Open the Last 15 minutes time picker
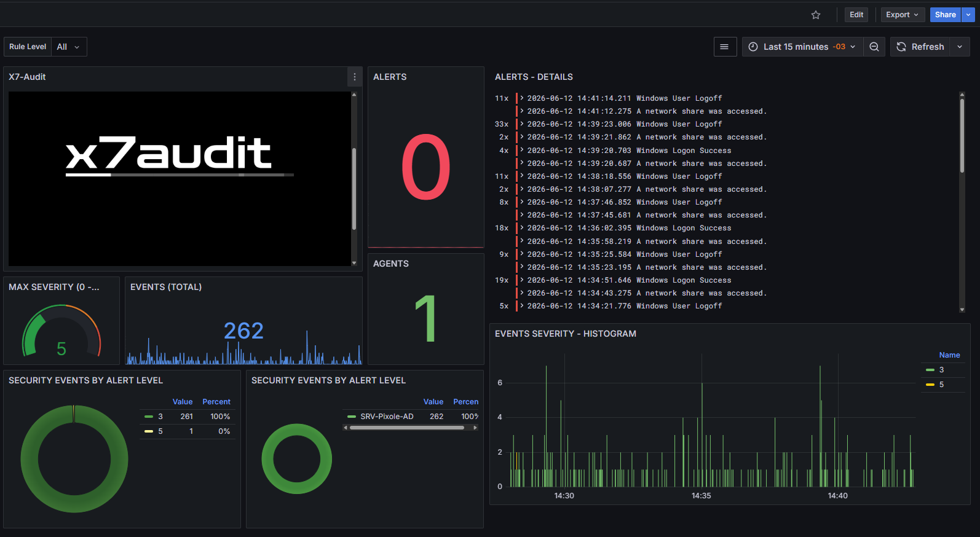Screen dimensions: 980x537 tap(802, 47)
